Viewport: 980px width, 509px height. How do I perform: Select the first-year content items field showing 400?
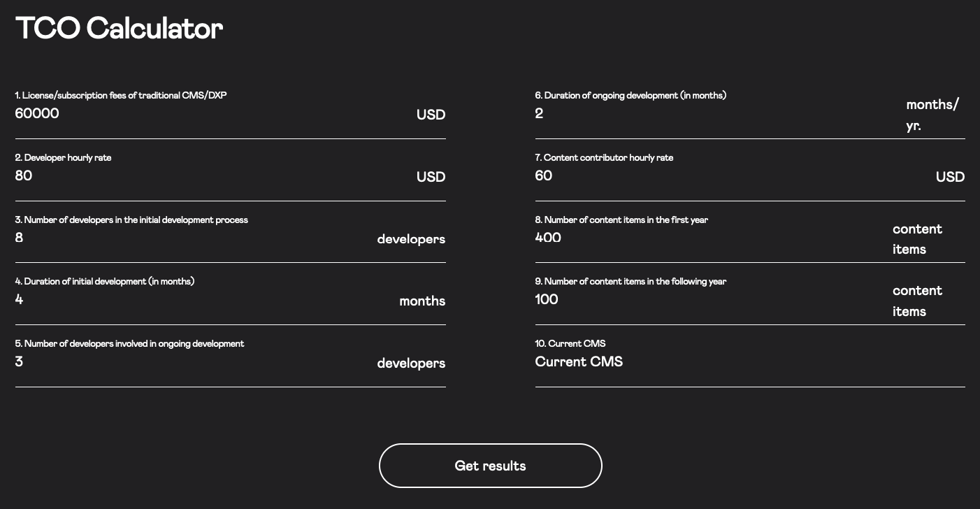(706, 238)
